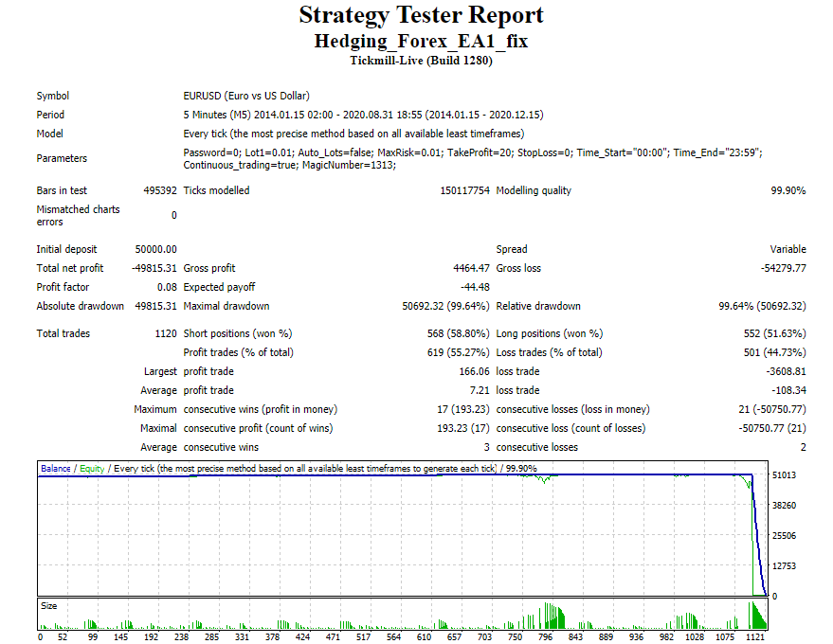Select the Initial deposit 50000.00 value
Image resolution: width=833 pixels, height=644 pixels.
pos(155,249)
